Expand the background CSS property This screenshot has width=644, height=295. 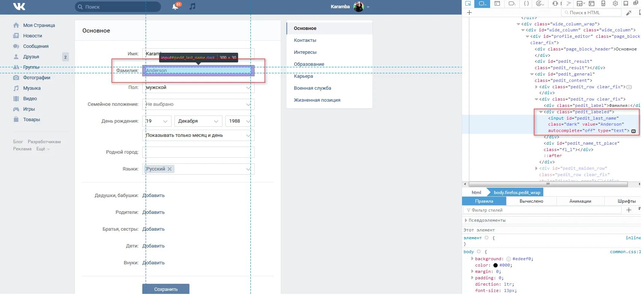[x=472, y=259]
